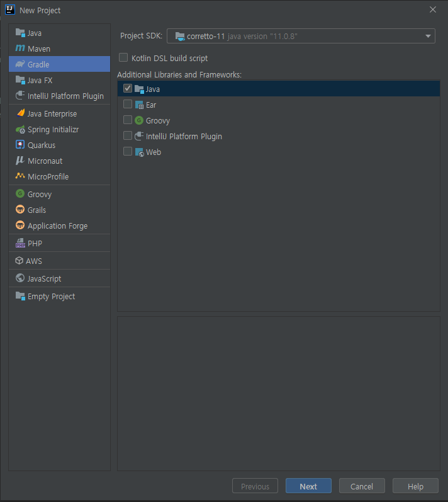Choose the Empty Project entry
The height and width of the screenshot is (502, 448).
(60, 296)
